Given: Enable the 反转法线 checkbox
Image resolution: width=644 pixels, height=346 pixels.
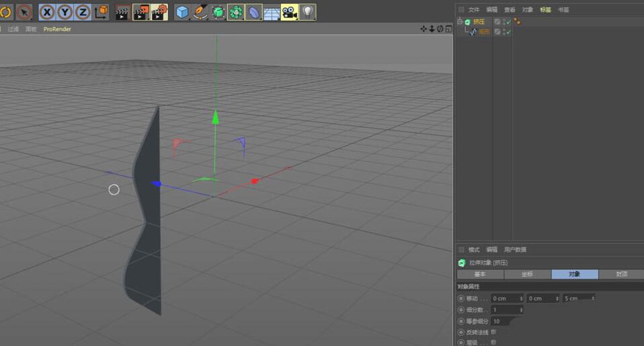Looking at the screenshot, I should [x=493, y=332].
